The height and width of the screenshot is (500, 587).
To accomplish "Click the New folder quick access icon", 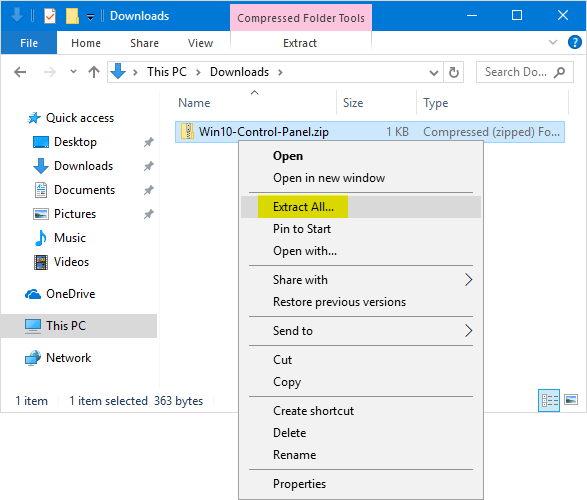I will [72, 16].
